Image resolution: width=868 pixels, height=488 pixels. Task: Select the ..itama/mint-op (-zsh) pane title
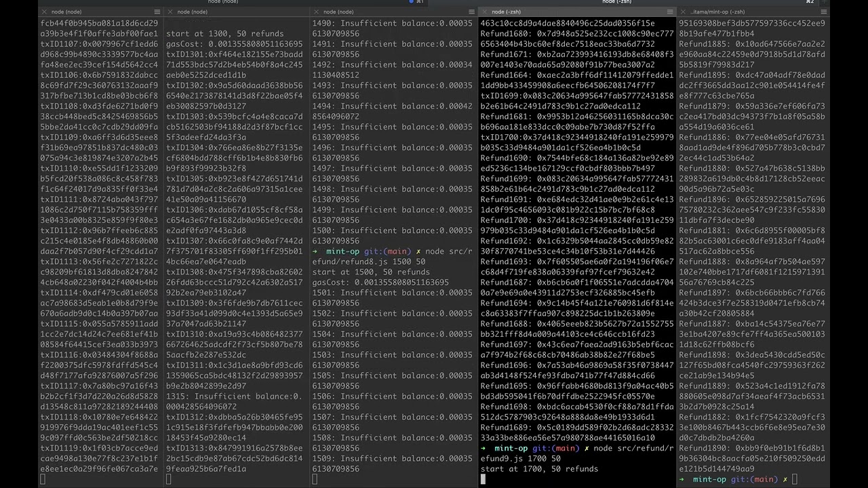pos(717,12)
